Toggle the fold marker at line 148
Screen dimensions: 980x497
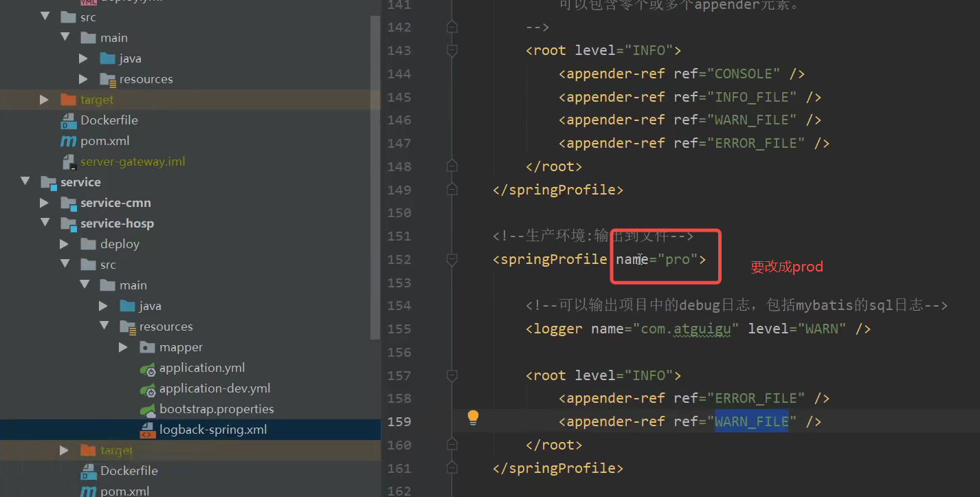click(x=452, y=166)
